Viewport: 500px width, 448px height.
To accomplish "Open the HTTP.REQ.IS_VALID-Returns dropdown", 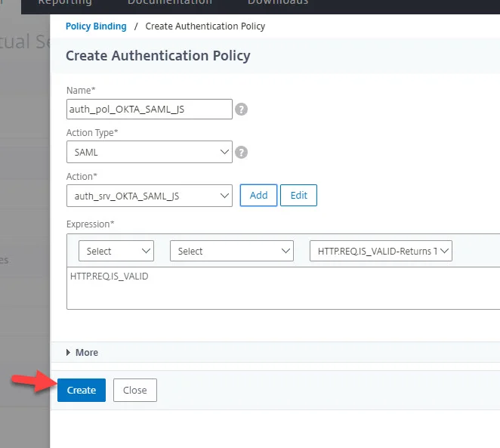I will pyautogui.click(x=381, y=251).
